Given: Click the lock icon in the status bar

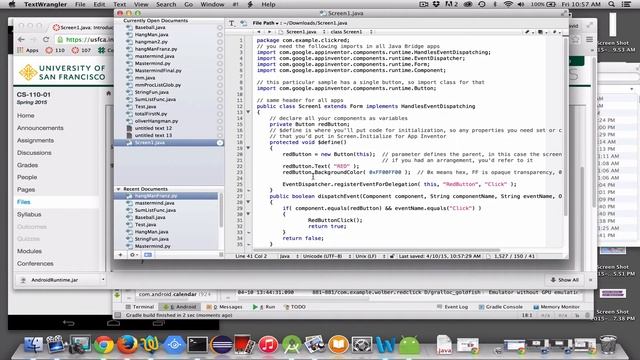Looking at the screenshot, I should click(x=392, y=256).
